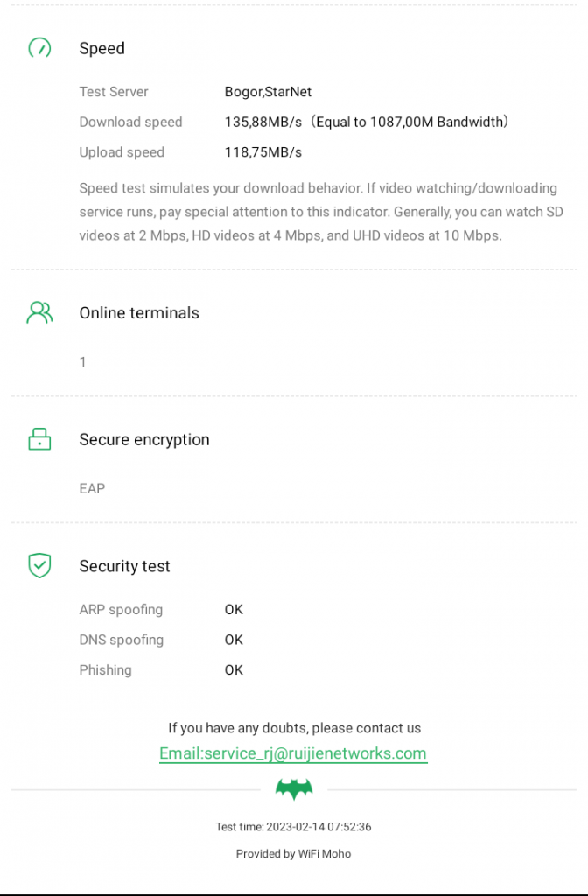Click the Bogor,StarNet test server value
588x896 pixels.
[268, 92]
